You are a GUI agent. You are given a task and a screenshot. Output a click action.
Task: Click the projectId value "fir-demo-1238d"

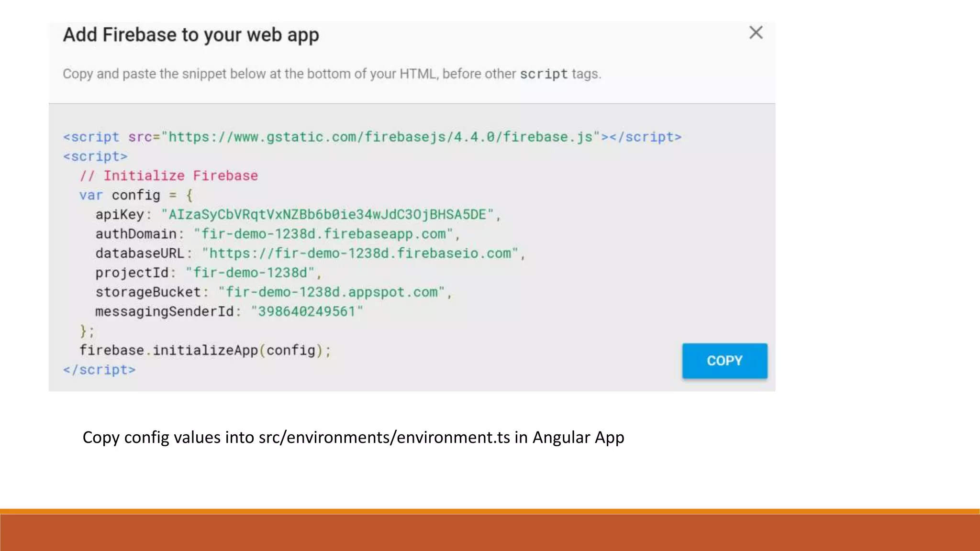click(x=250, y=273)
